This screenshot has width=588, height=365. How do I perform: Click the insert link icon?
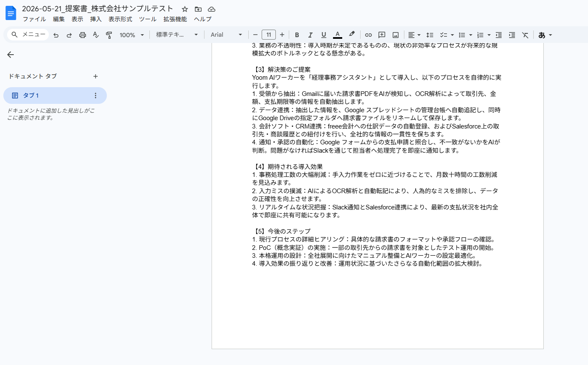[368, 35]
